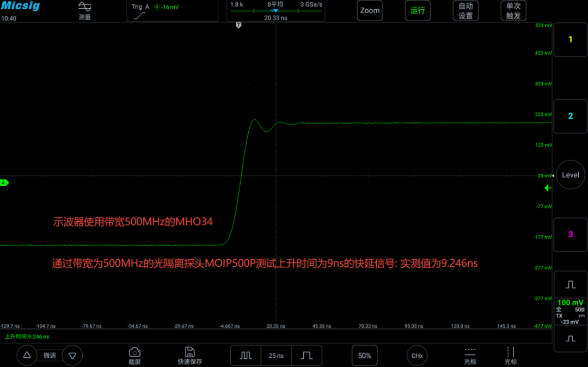Screen dimensions: 588x367
Task: Tap the 自动设置 auto setup button
Action: point(465,10)
